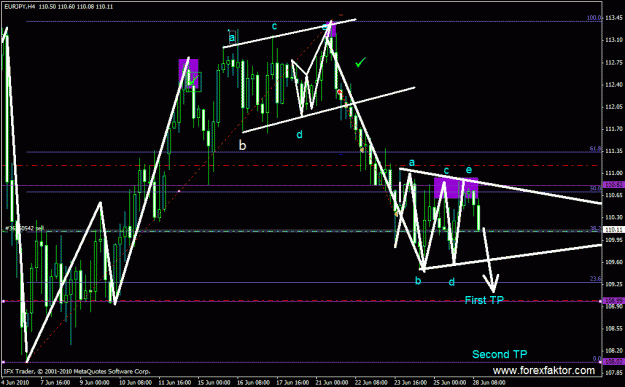Viewport: 625px width, 387px height.
Task: Click the 113.10 price scale value
Action: coord(614,40)
